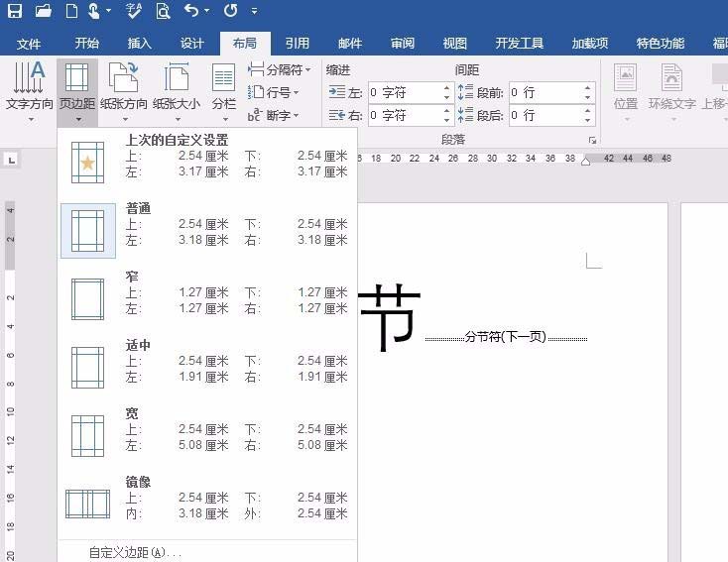Decrease 段后 spacing with down spinner

[x=588, y=120]
